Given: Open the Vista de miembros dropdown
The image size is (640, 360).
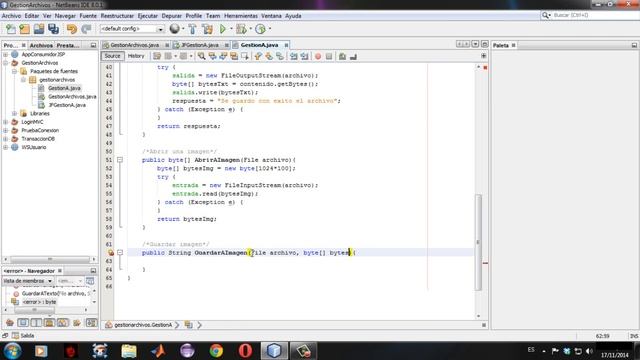Looking at the screenshot, I should pyautogui.click(x=28, y=281).
